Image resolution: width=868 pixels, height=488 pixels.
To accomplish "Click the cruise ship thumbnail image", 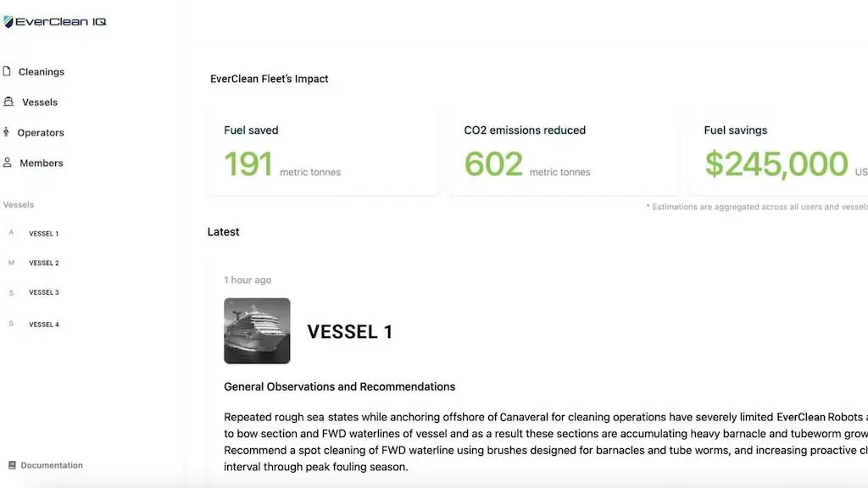I will pos(257,331).
